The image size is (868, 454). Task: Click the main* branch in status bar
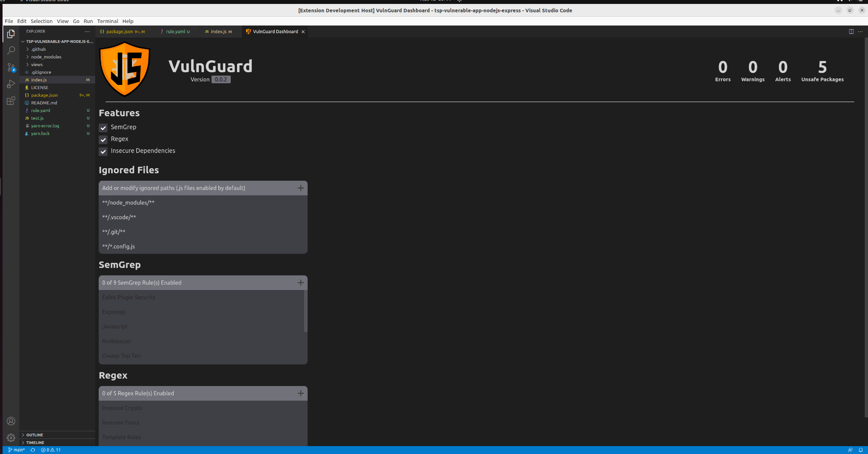coord(16,450)
